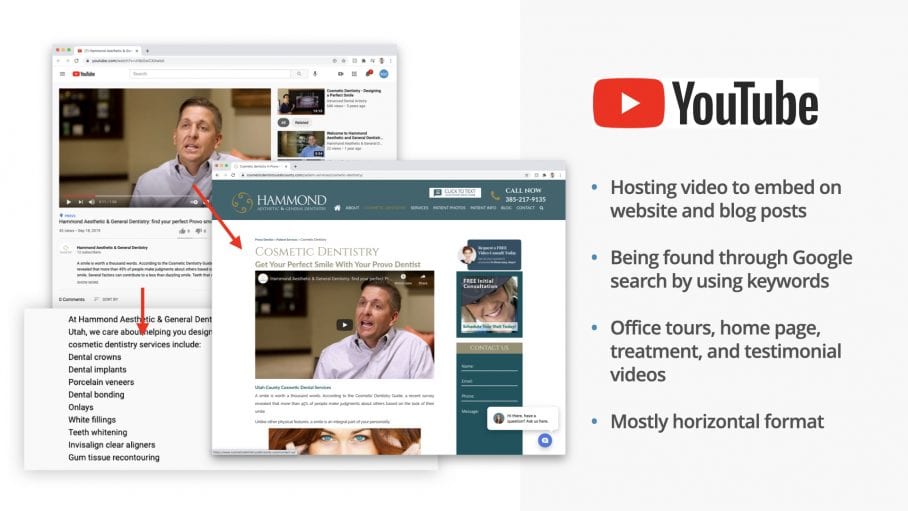Click the CALL NOW phone number
Screen dimensions: 908x511
(x=525, y=199)
